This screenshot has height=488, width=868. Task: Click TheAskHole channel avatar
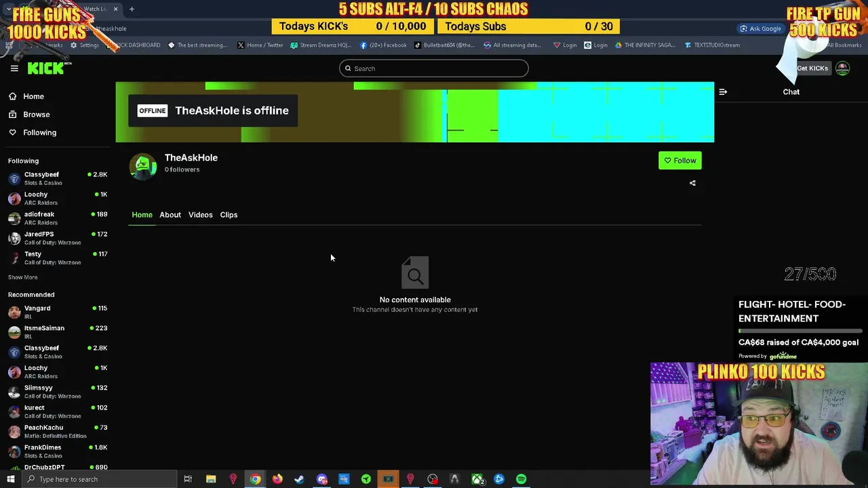point(142,166)
